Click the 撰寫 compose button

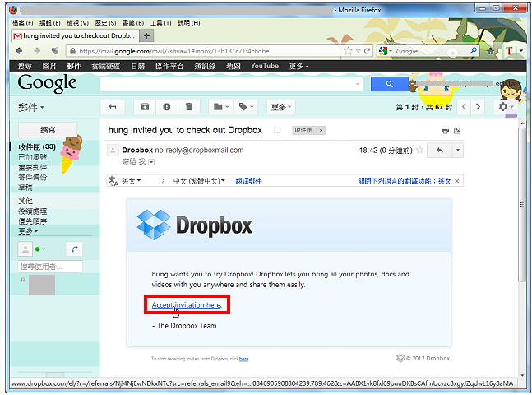pyautogui.click(x=48, y=130)
